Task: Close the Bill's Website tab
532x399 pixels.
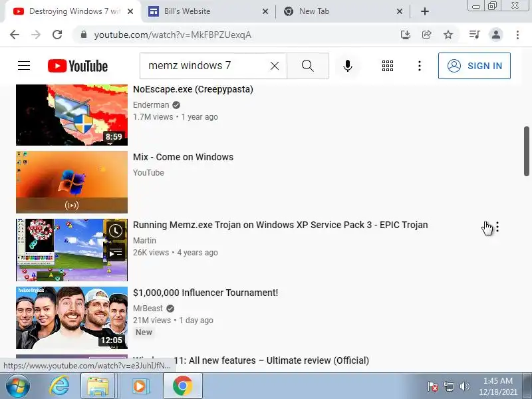Action: tap(265, 11)
